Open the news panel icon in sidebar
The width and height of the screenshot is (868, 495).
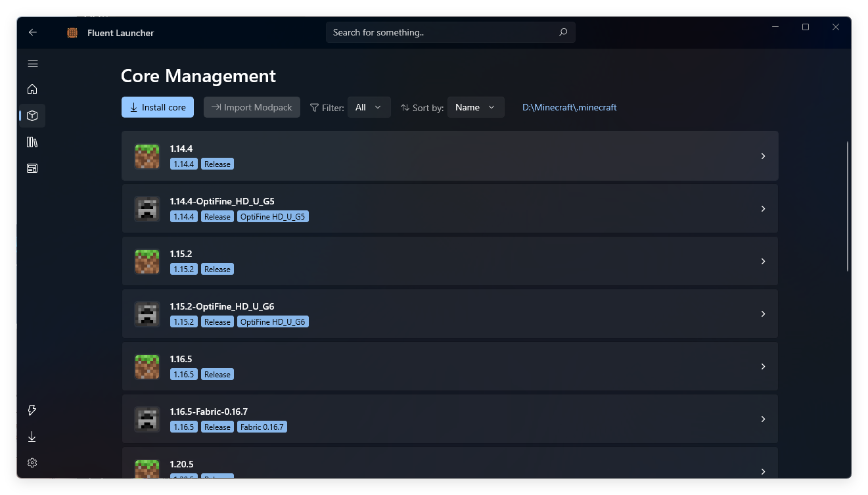(32, 168)
